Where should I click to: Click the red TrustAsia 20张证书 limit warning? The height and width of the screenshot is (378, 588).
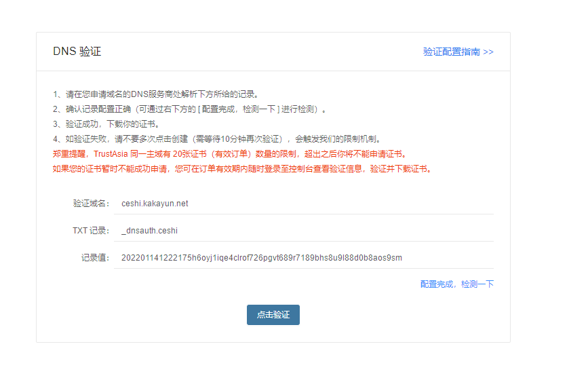pos(230,154)
